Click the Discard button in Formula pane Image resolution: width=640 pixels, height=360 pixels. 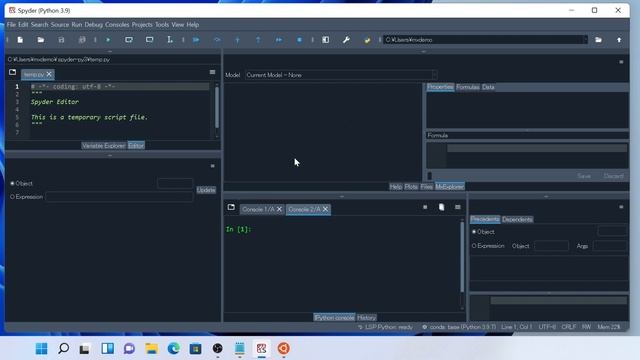pyautogui.click(x=613, y=176)
